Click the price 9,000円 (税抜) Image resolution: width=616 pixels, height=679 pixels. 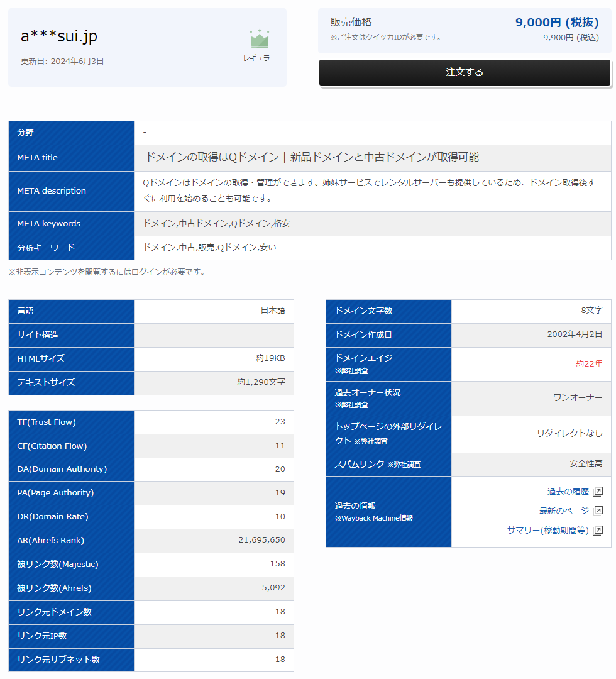pos(557,22)
